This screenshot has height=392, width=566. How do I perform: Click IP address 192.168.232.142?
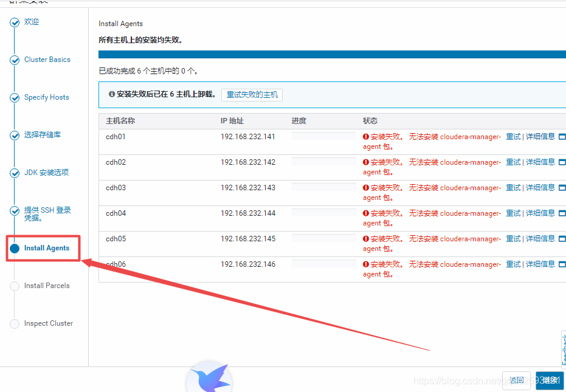click(248, 162)
